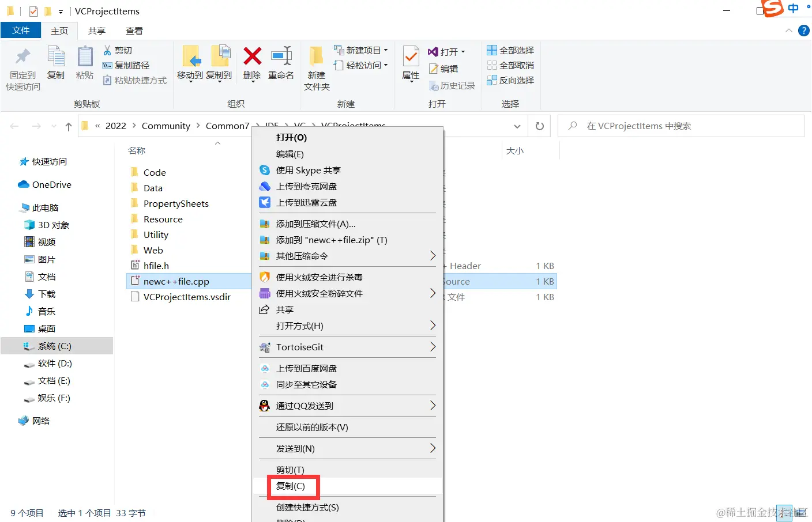This screenshot has height=522, width=812.
Task: Click the New Folder (新建文件夹) icon
Action: pyautogui.click(x=317, y=56)
